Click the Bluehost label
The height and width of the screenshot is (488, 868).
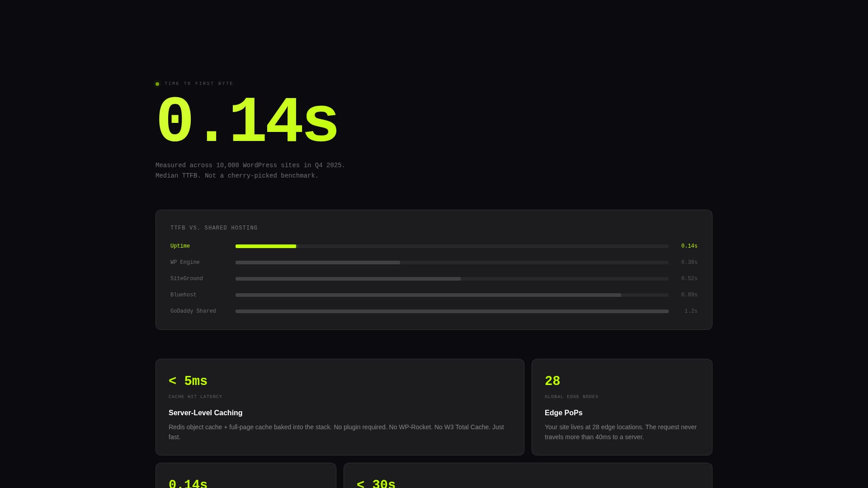pos(183,295)
